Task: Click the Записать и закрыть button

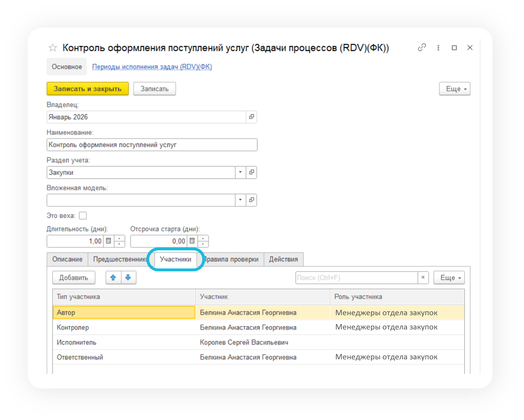Action: (x=88, y=89)
